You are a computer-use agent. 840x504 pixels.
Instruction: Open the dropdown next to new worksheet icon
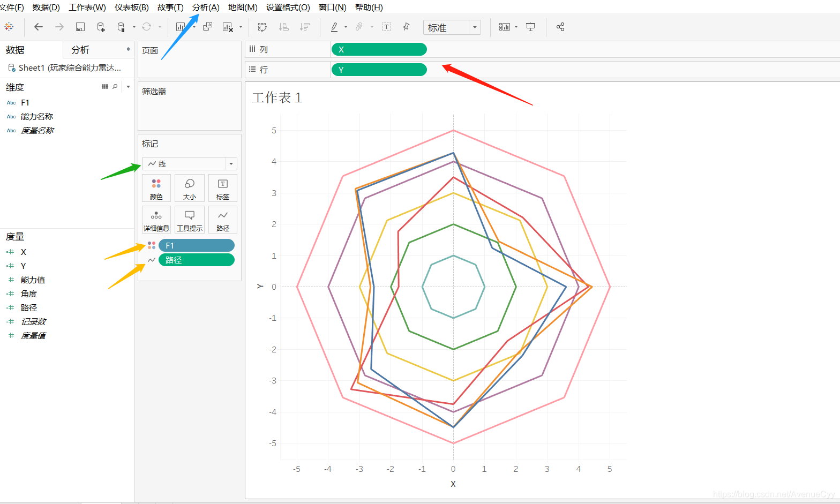[x=193, y=27]
